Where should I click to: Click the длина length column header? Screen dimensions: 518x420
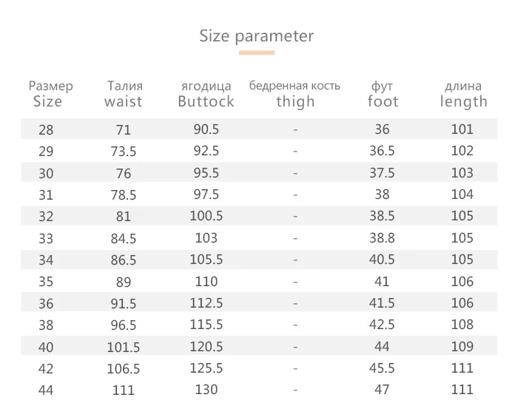tap(463, 95)
